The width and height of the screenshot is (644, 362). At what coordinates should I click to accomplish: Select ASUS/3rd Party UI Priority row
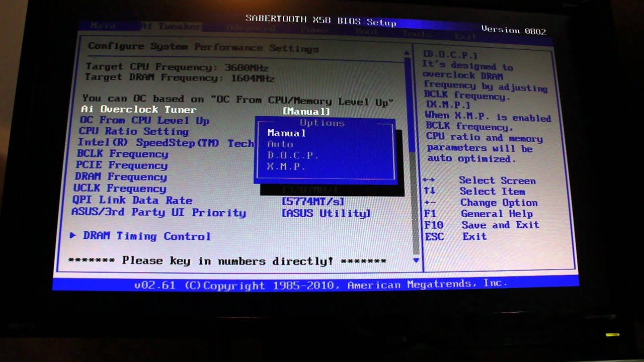[158, 212]
